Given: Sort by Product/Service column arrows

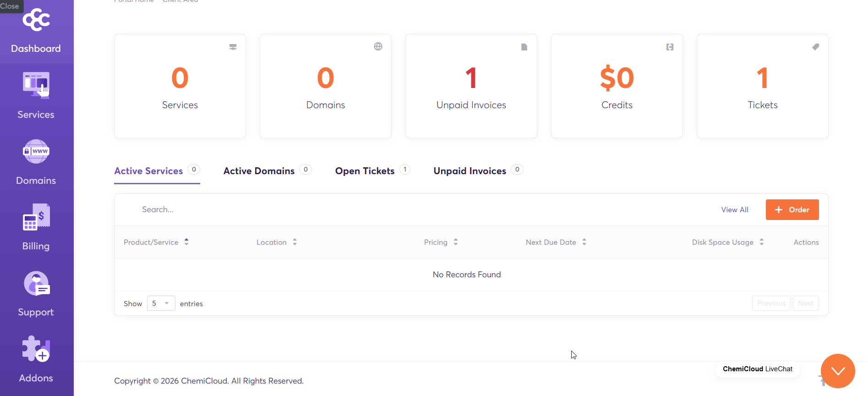Looking at the screenshot, I should (186, 242).
